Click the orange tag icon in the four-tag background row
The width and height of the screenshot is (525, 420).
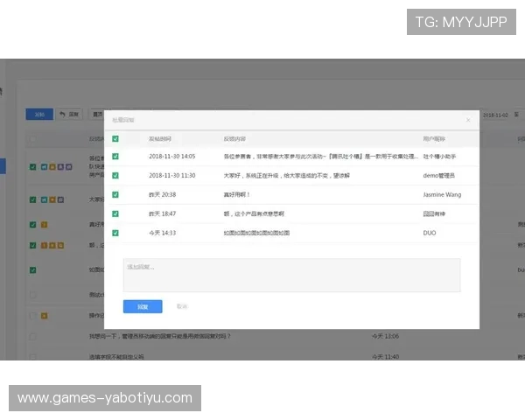[x=52, y=167]
